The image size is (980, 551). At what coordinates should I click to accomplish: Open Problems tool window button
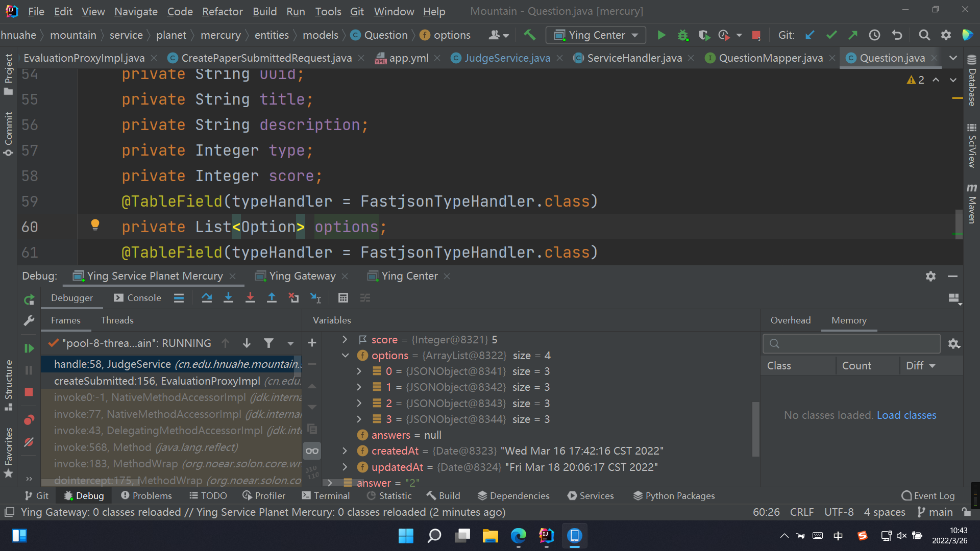click(x=146, y=496)
